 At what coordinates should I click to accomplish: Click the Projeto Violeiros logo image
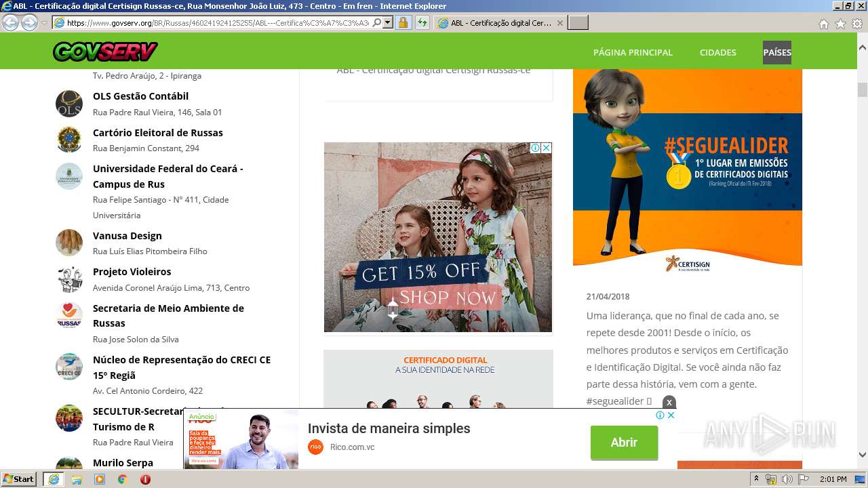(x=69, y=279)
